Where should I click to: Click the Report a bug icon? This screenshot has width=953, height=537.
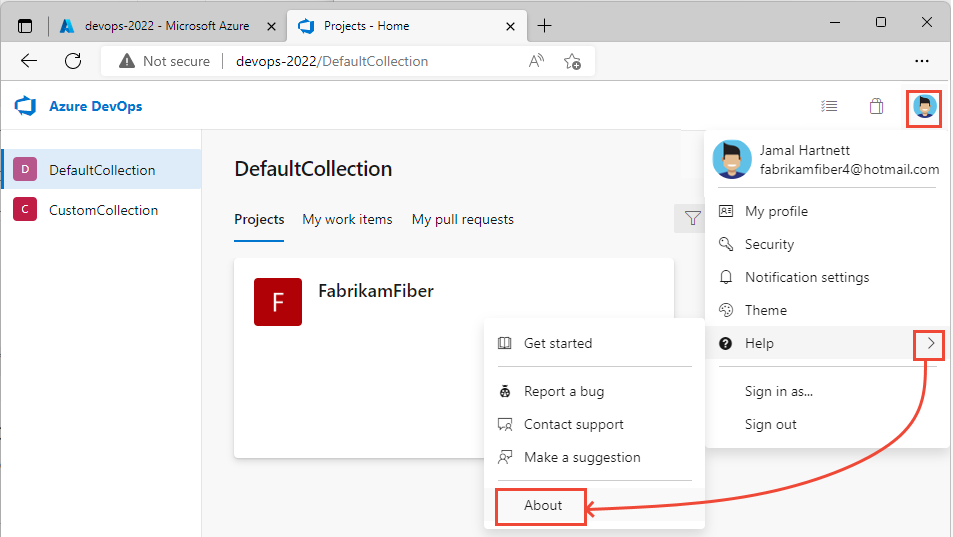[504, 391]
